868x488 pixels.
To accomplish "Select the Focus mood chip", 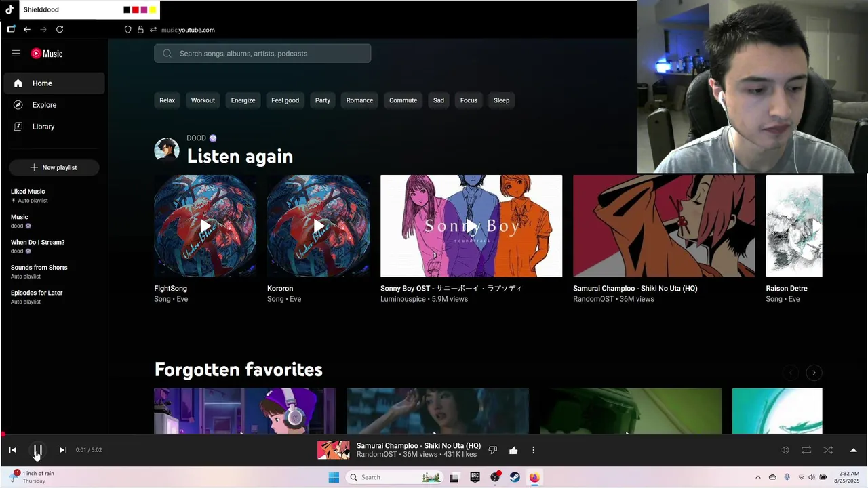I will coord(469,100).
